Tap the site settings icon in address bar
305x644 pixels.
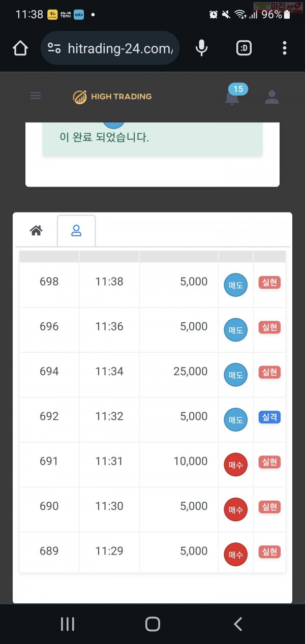click(x=54, y=48)
